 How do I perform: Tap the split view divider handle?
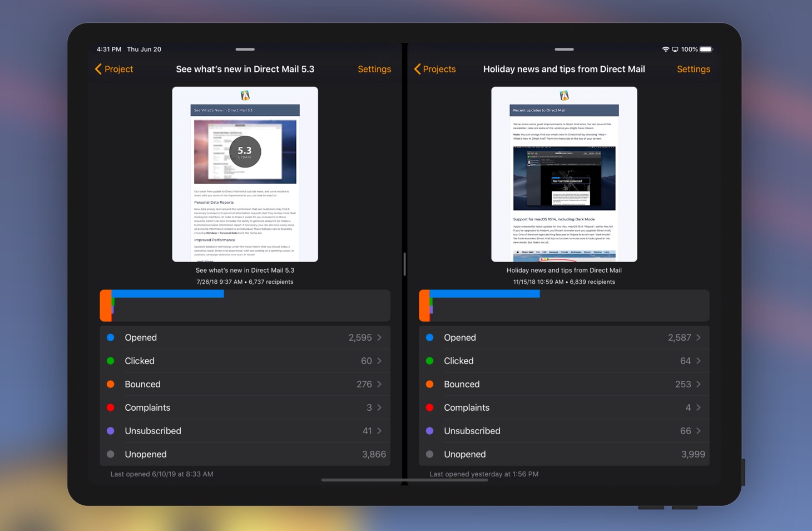click(x=404, y=264)
